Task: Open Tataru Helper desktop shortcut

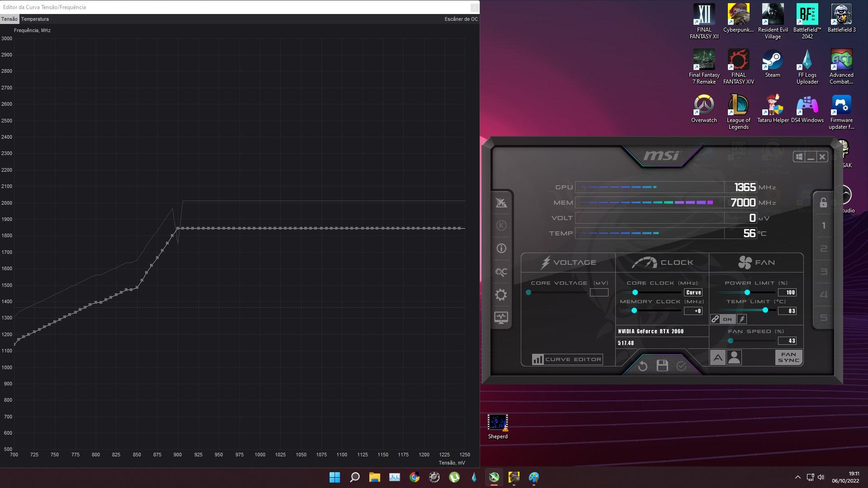Action: [x=773, y=109]
